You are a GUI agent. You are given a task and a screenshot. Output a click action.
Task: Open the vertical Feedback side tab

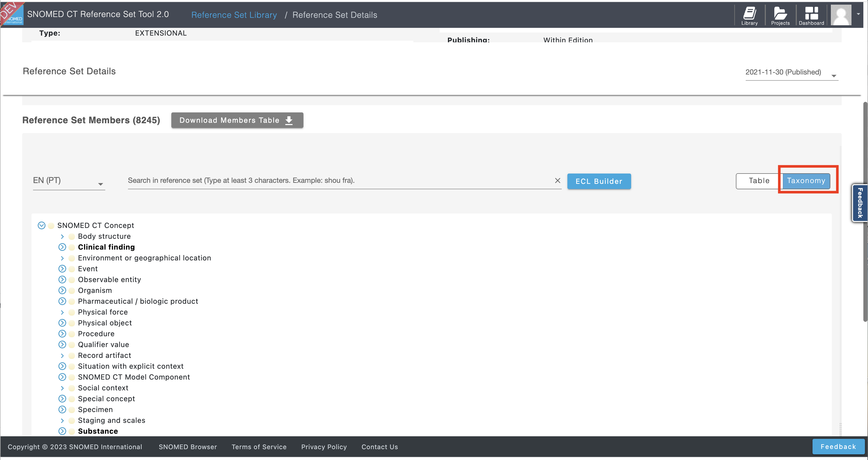[860, 203]
